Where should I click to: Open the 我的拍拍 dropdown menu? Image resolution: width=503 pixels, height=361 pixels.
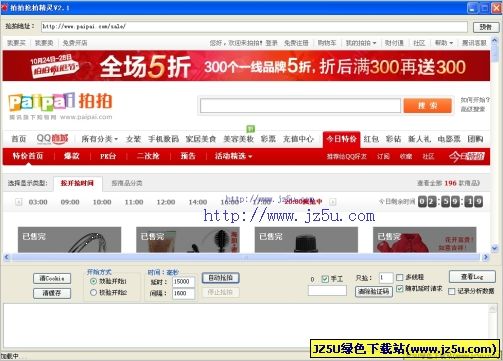click(x=361, y=43)
